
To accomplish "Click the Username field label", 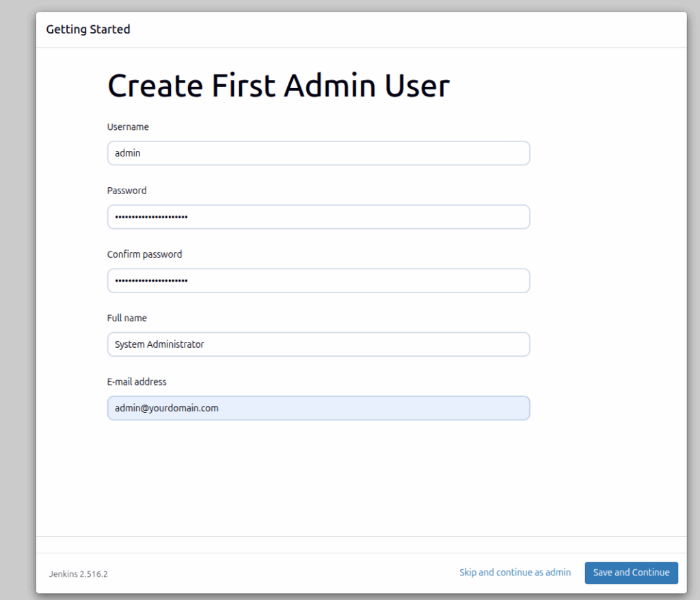I will pyautogui.click(x=128, y=126).
